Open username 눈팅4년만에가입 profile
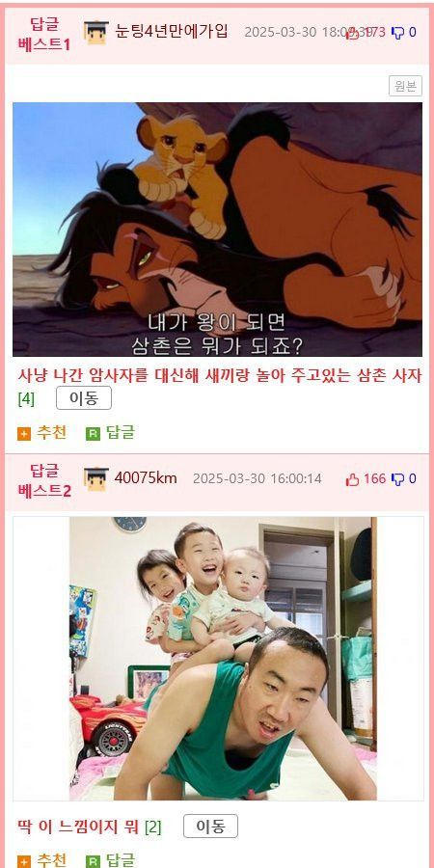 [x=172, y=32]
